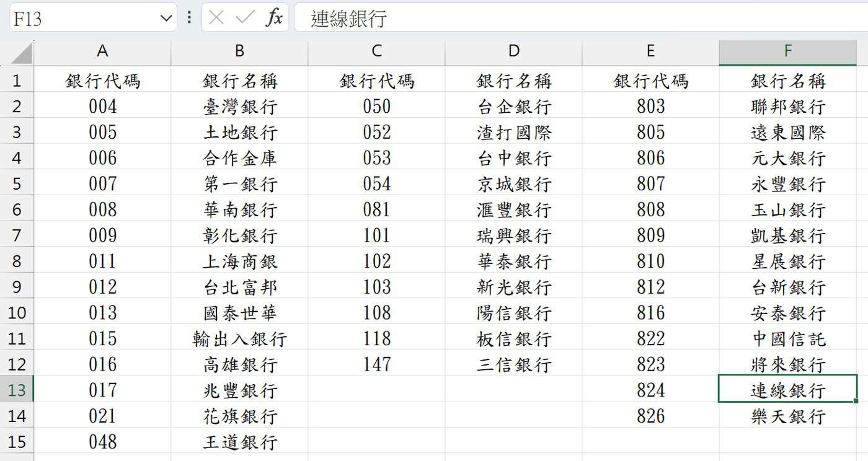
Task: Click cell with 渣打國際
Action: [513, 132]
